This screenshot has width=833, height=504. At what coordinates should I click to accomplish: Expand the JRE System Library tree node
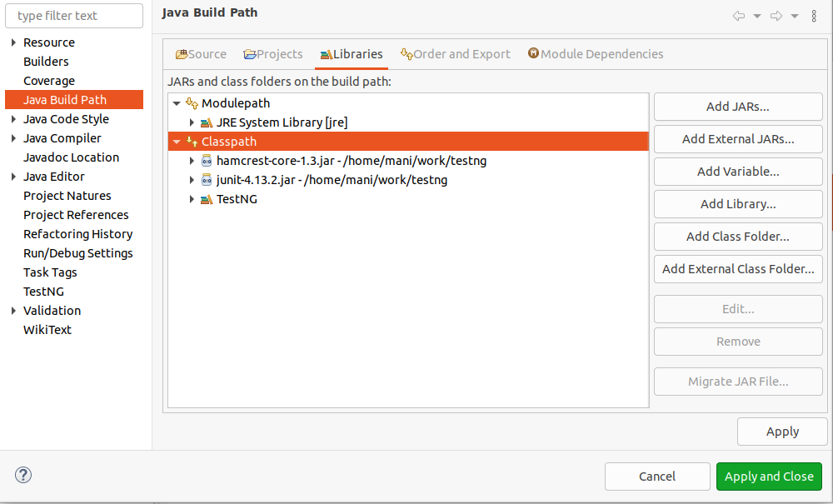(x=192, y=122)
